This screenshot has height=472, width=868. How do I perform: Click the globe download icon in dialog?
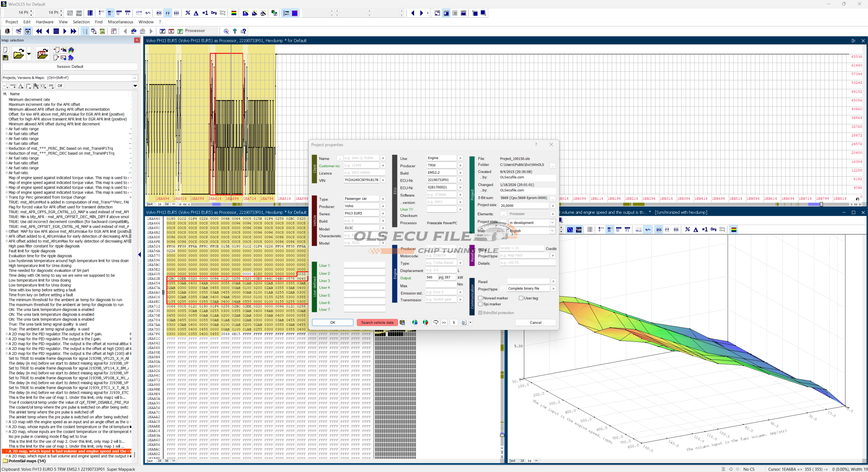(415, 322)
